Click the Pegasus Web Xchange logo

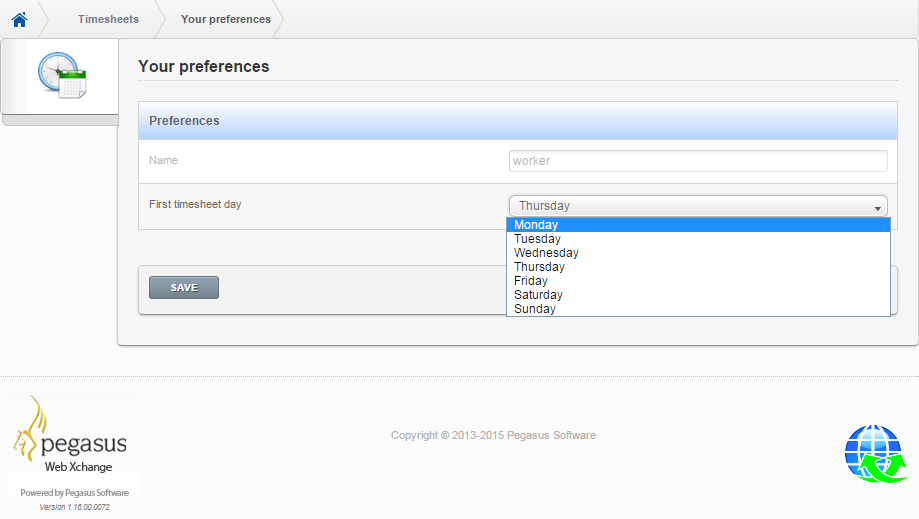[70, 434]
